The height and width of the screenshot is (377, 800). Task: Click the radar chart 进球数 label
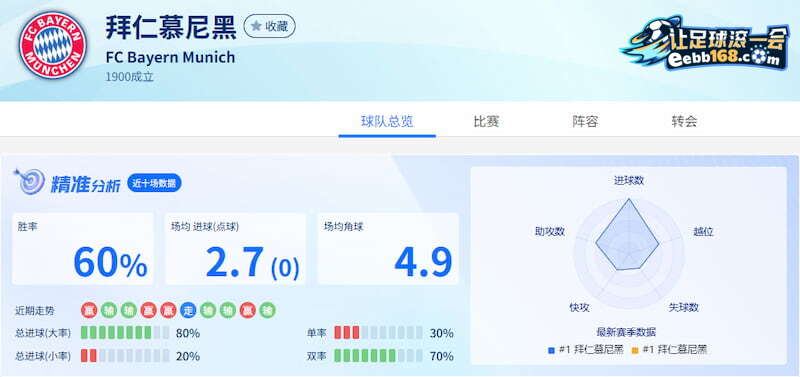[629, 181]
